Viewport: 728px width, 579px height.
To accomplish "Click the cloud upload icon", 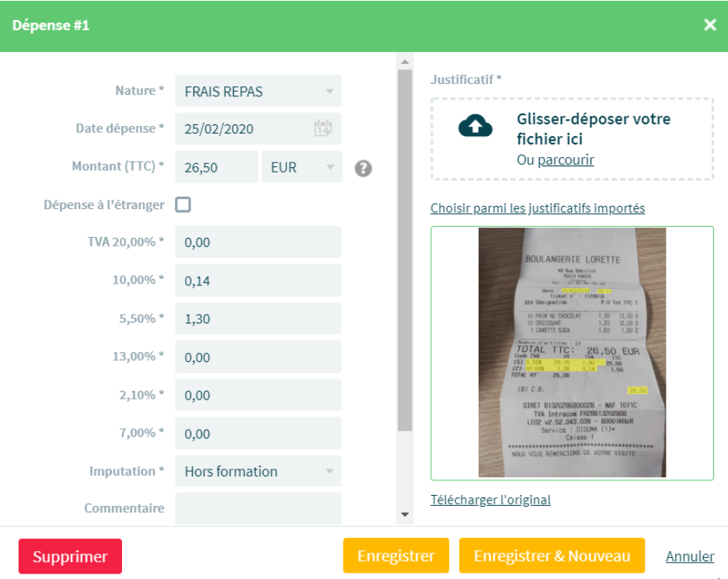I will 475,127.
